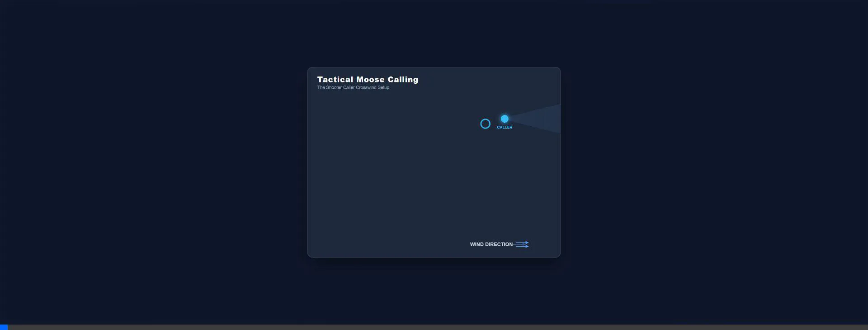Click the 'WIND DIRECTION' label
The width and height of the screenshot is (868, 330).
491,244
